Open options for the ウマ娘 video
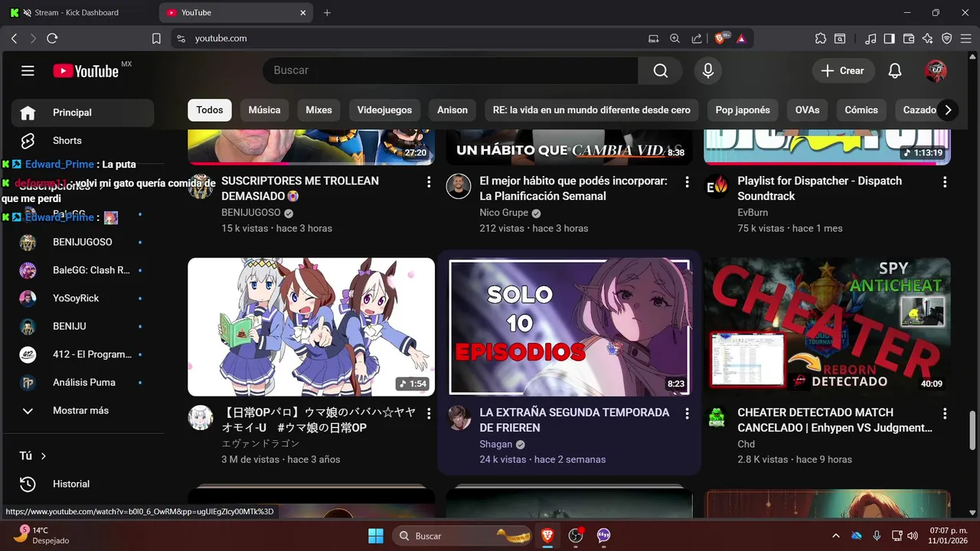This screenshot has width=980, height=551. [x=429, y=413]
